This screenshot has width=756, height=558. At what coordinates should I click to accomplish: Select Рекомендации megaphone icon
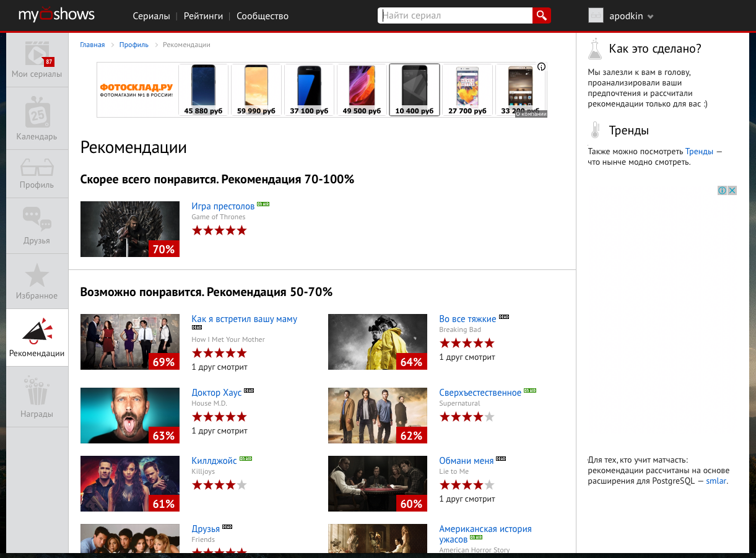coord(37,331)
